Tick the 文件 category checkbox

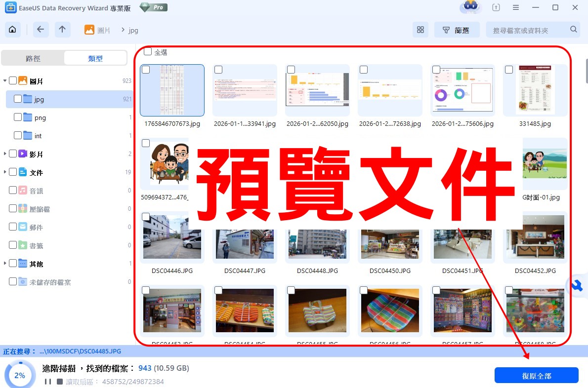click(x=13, y=171)
